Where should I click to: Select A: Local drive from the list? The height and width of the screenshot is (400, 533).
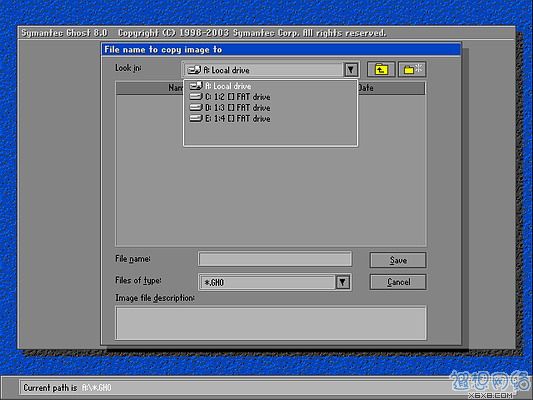point(270,86)
